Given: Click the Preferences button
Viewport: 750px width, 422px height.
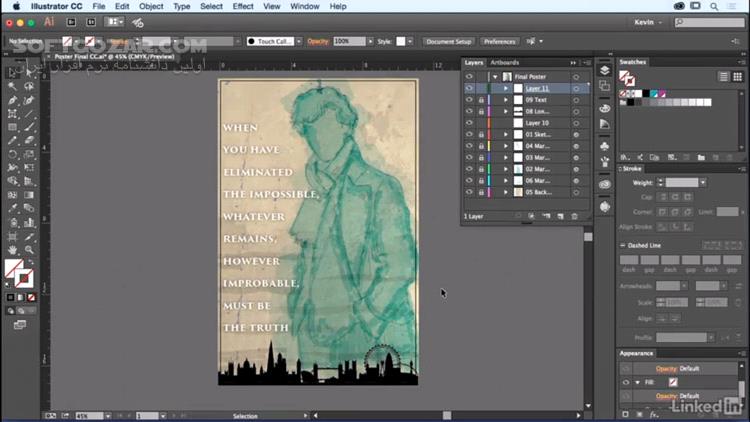Looking at the screenshot, I should click(499, 42).
